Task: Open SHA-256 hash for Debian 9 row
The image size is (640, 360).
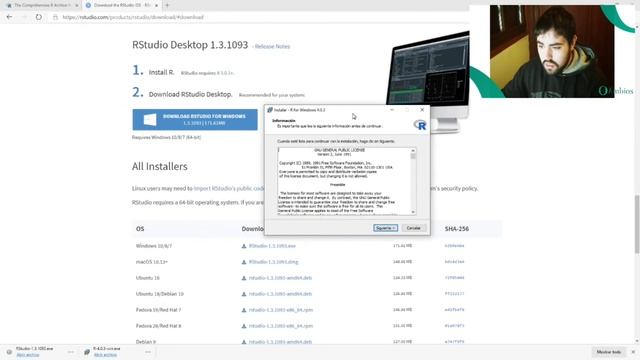Action: coord(454,342)
